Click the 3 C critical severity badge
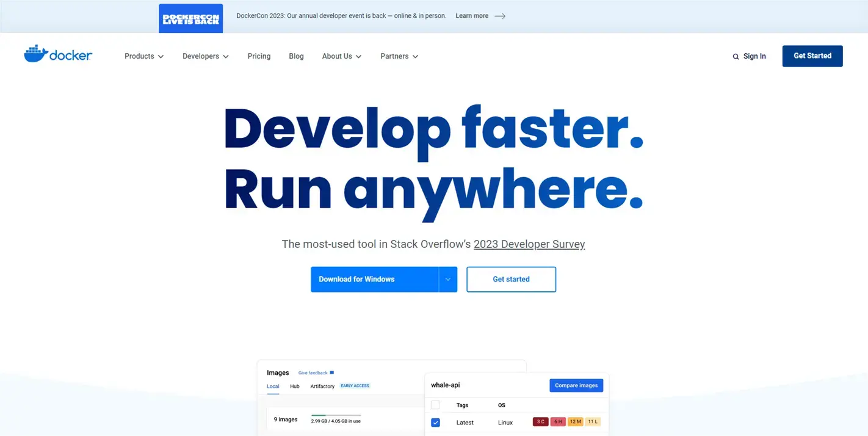The height and width of the screenshot is (436, 868). tap(540, 422)
